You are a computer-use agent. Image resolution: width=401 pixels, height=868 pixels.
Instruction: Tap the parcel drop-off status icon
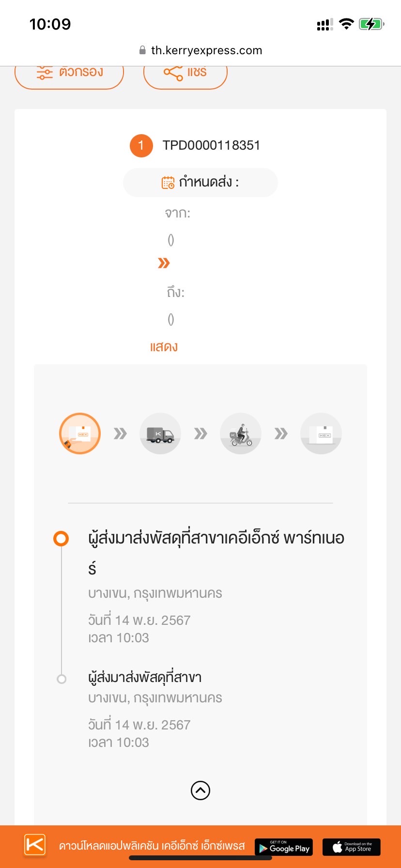click(x=80, y=434)
